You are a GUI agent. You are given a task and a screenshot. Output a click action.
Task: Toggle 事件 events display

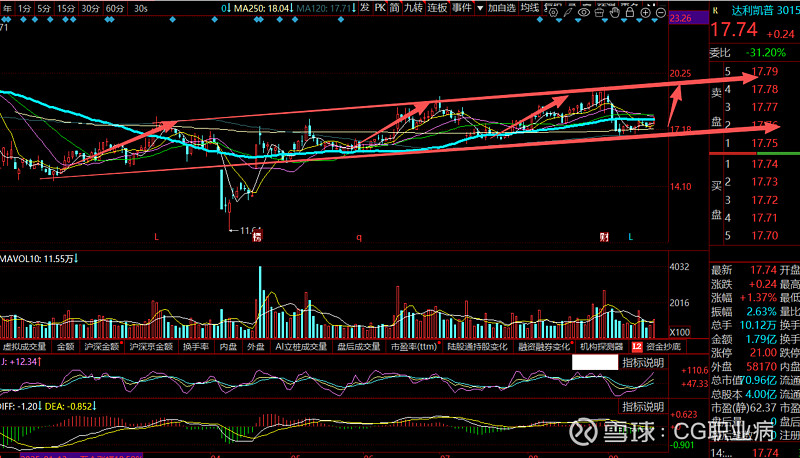(462, 8)
